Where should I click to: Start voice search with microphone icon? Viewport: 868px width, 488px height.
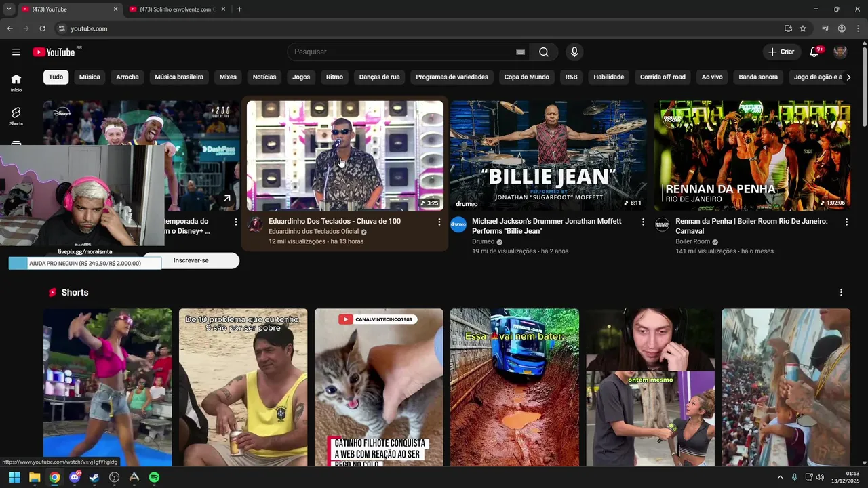pyautogui.click(x=574, y=52)
